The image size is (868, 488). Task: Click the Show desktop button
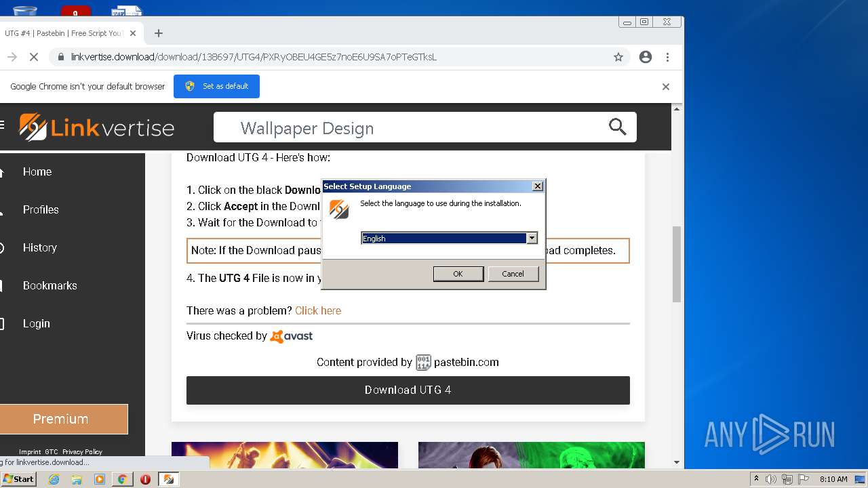coord(860,479)
